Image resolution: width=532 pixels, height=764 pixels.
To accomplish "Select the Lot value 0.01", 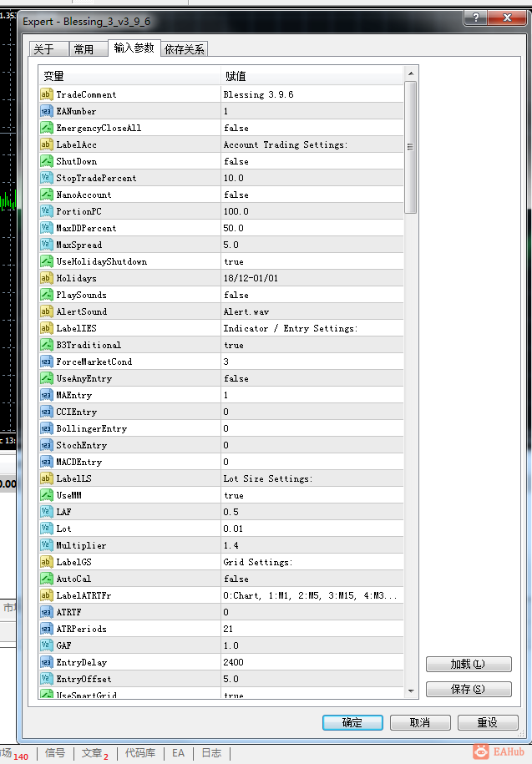I will coord(233,529).
